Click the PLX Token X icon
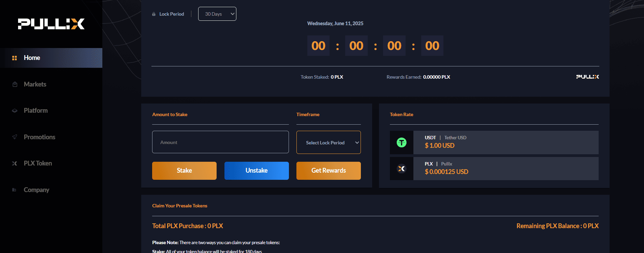Screen dimensions: 644x253 [15, 163]
